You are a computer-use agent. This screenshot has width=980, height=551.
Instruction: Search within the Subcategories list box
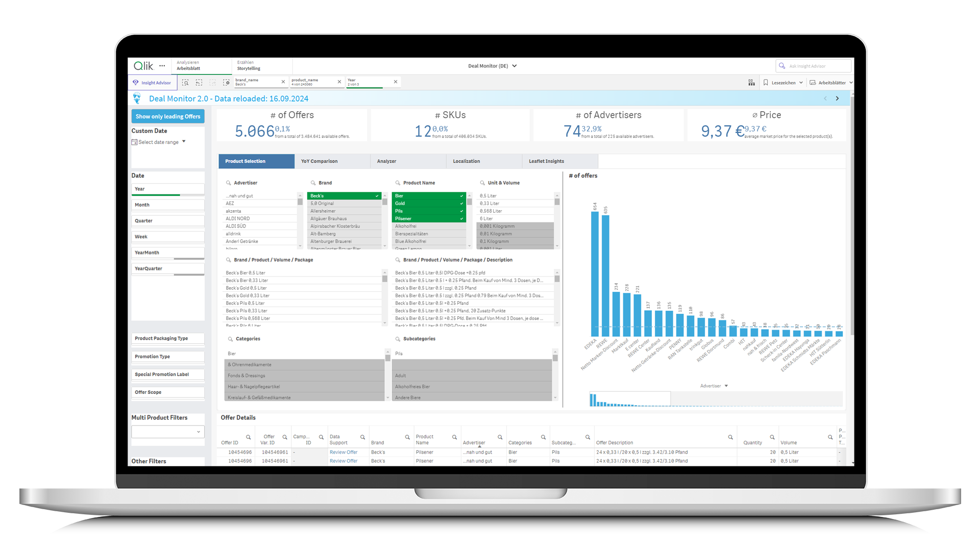[398, 339]
